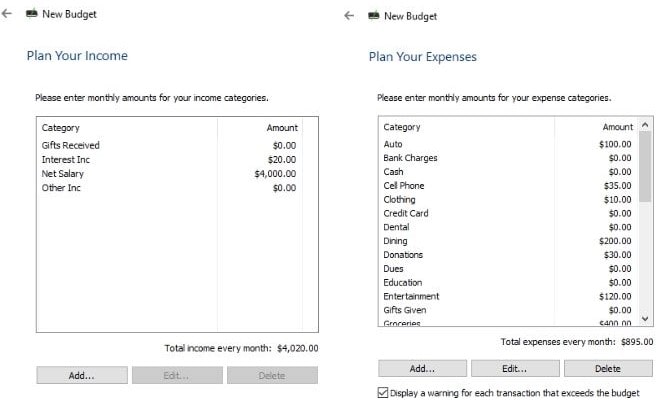The height and width of the screenshot is (408, 657).
Task: Select Cell Phone expense row
Action: (x=507, y=186)
